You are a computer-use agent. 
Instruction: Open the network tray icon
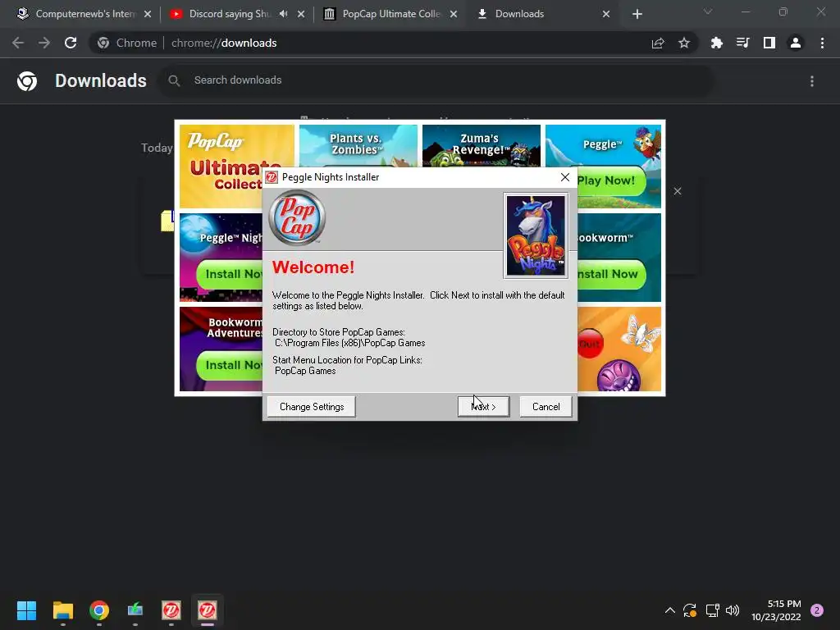[x=712, y=610]
